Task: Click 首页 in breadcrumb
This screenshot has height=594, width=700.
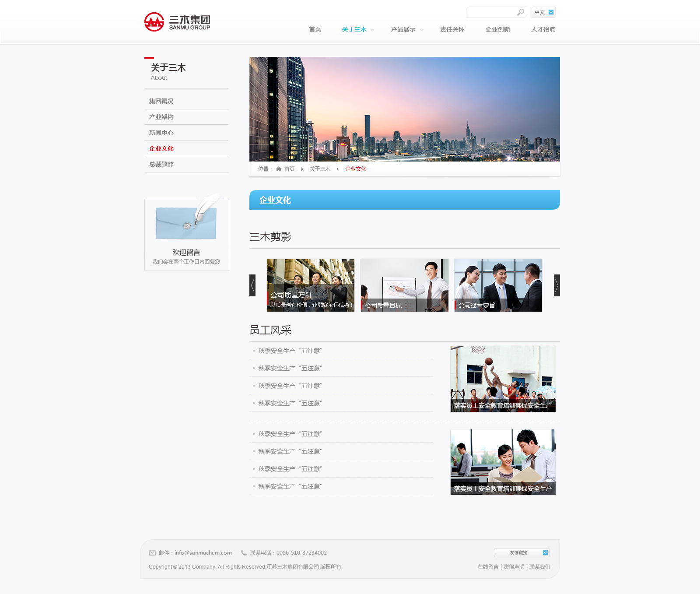Action: 290,169
